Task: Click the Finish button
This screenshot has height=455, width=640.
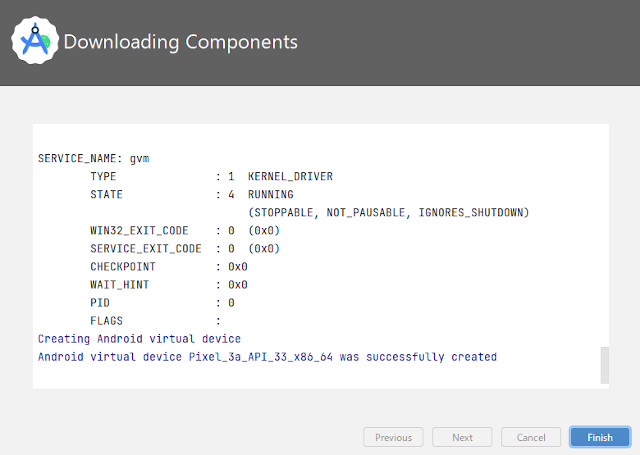Action: [600, 437]
